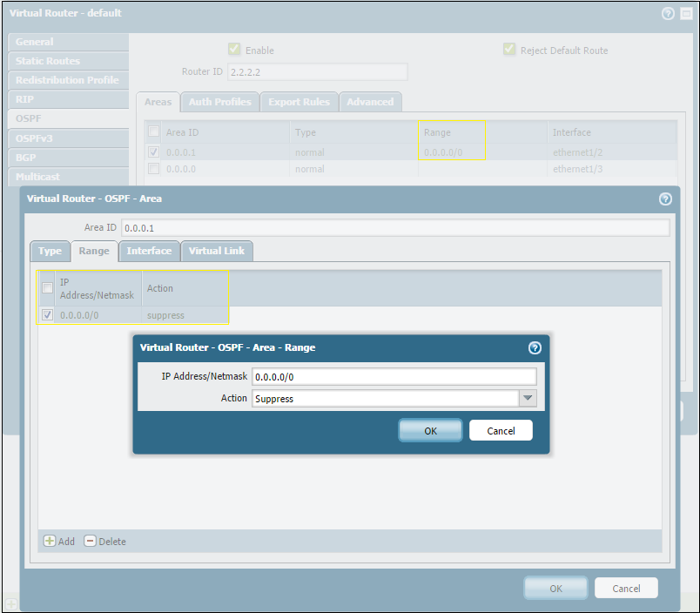
Task: Click help icon in Range dialog title
Action: [535, 347]
